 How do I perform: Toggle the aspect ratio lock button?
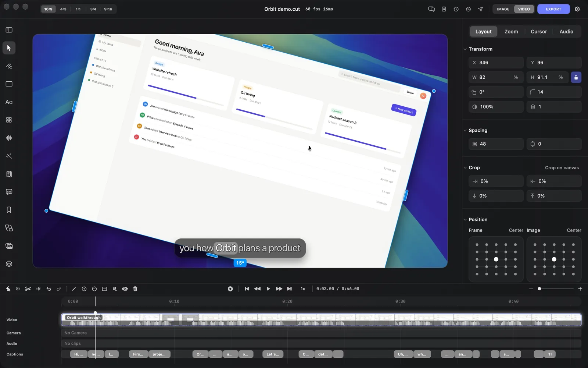pos(576,77)
